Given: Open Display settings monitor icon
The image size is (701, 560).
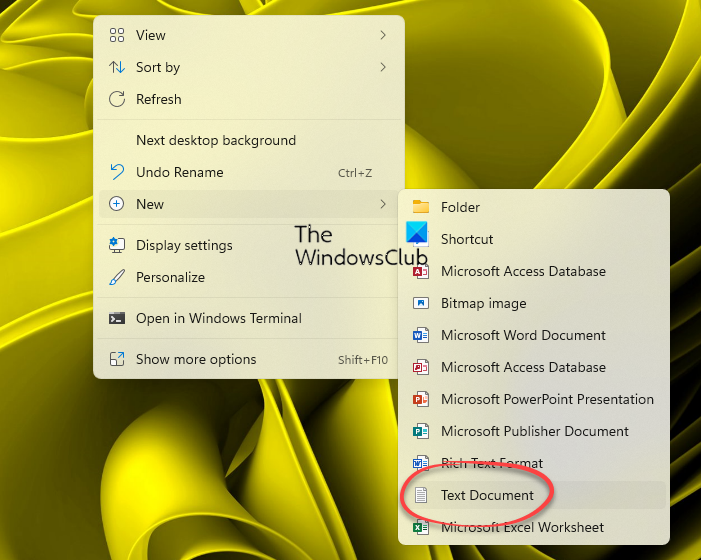Looking at the screenshot, I should tap(117, 245).
